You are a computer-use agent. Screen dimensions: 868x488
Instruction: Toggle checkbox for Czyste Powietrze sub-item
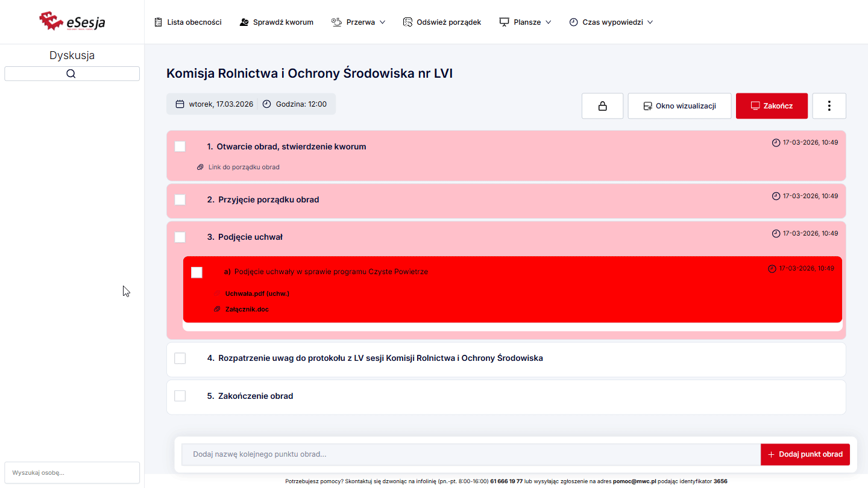pos(197,272)
